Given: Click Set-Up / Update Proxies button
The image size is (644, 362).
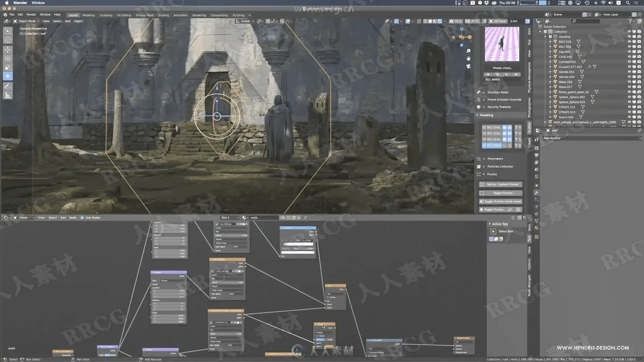Looking at the screenshot, I should (x=500, y=184).
